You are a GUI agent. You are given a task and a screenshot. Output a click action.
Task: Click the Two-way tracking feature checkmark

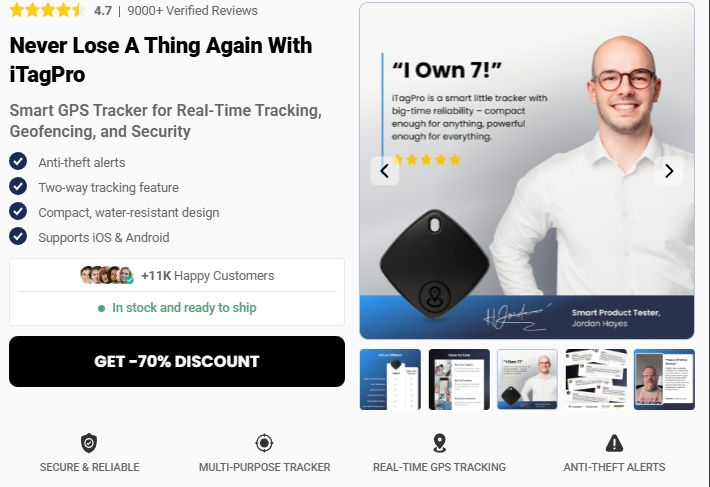pyautogui.click(x=18, y=186)
